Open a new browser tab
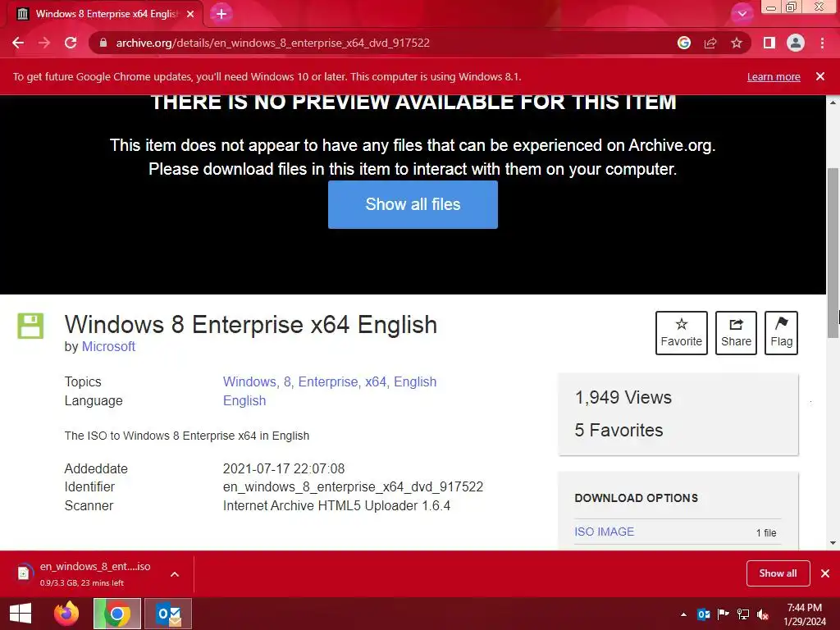 tap(221, 14)
